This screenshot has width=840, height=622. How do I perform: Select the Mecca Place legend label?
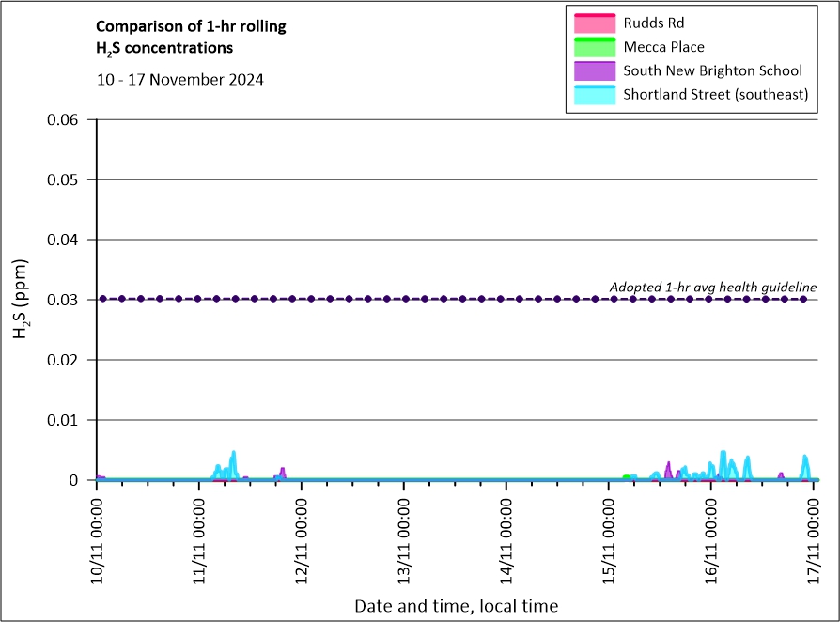pyautogui.click(x=663, y=47)
